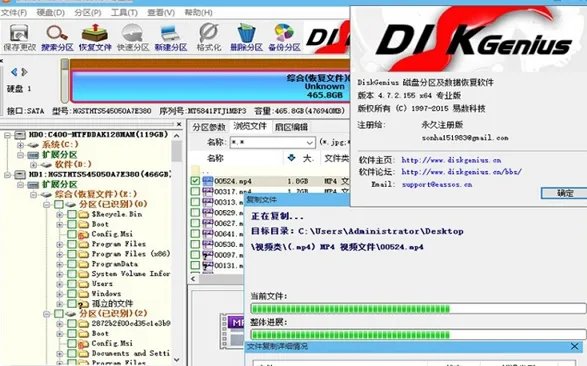Select HD0 disk icon in the tree
The height and width of the screenshot is (366, 587).
(20, 135)
